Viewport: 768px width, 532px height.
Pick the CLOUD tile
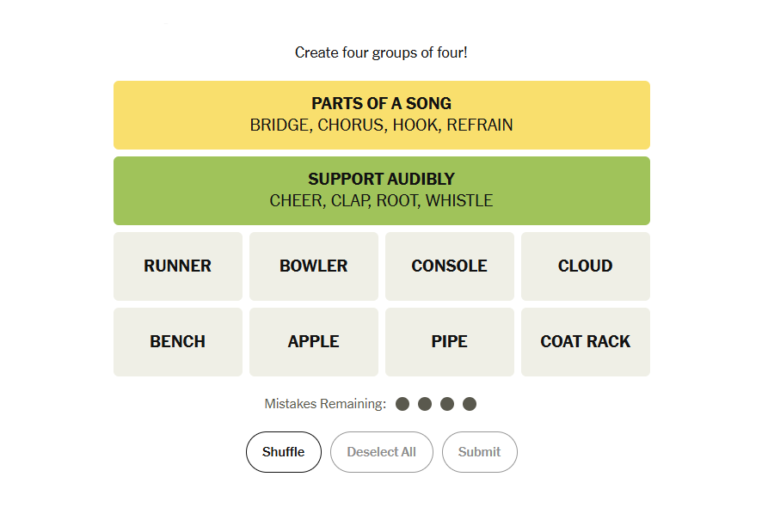point(586,266)
